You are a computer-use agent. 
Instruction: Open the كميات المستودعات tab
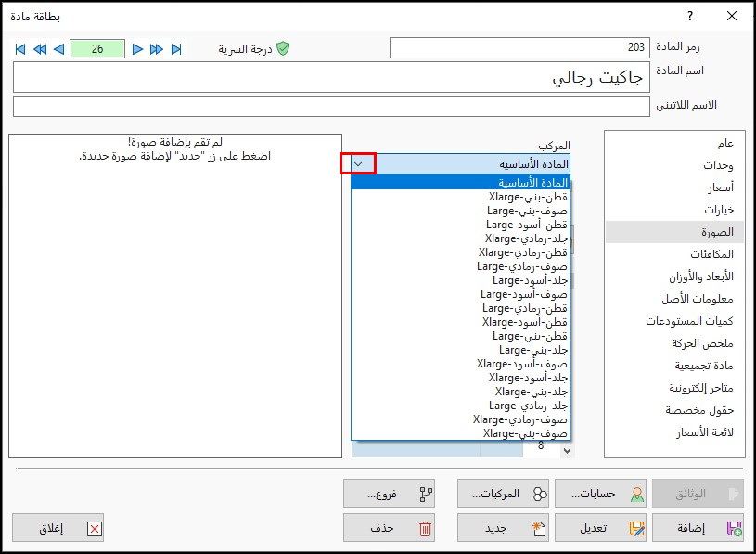click(x=674, y=321)
